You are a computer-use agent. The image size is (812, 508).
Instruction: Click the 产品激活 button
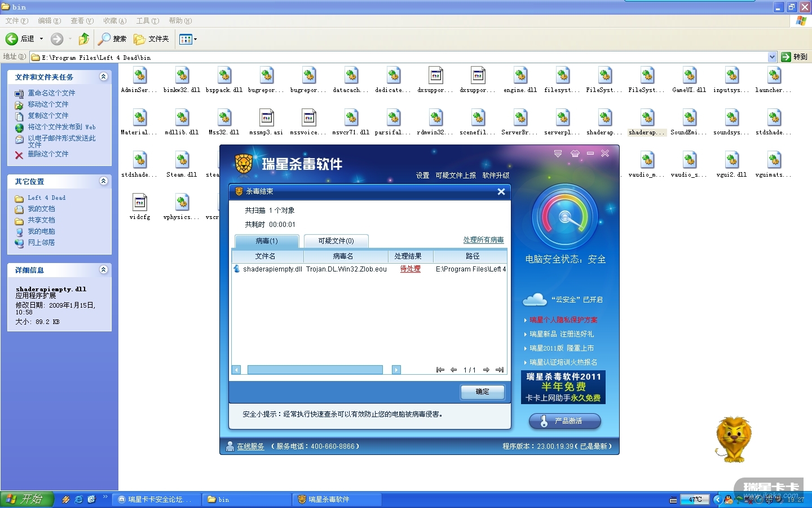click(564, 421)
